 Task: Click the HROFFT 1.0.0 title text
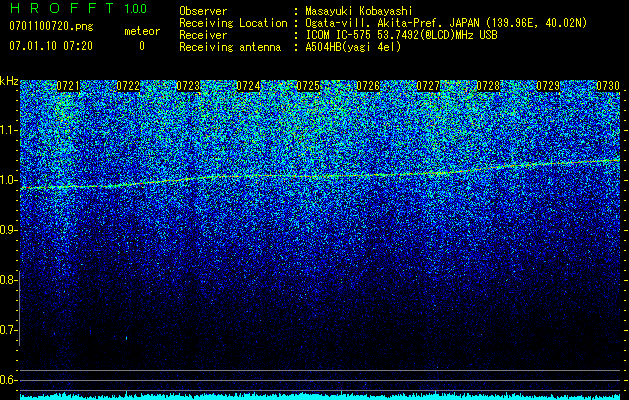click(x=78, y=8)
